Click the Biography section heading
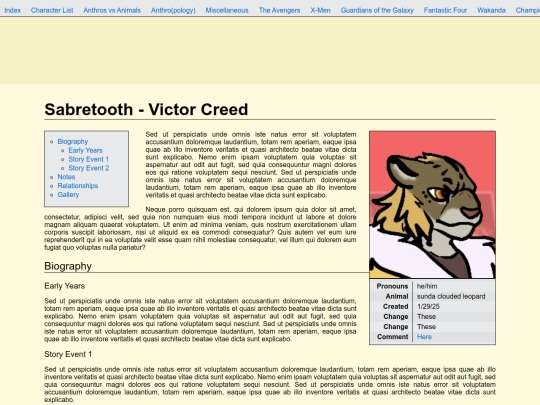Image resolution: width=540 pixels, height=405 pixels. tap(68, 266)
